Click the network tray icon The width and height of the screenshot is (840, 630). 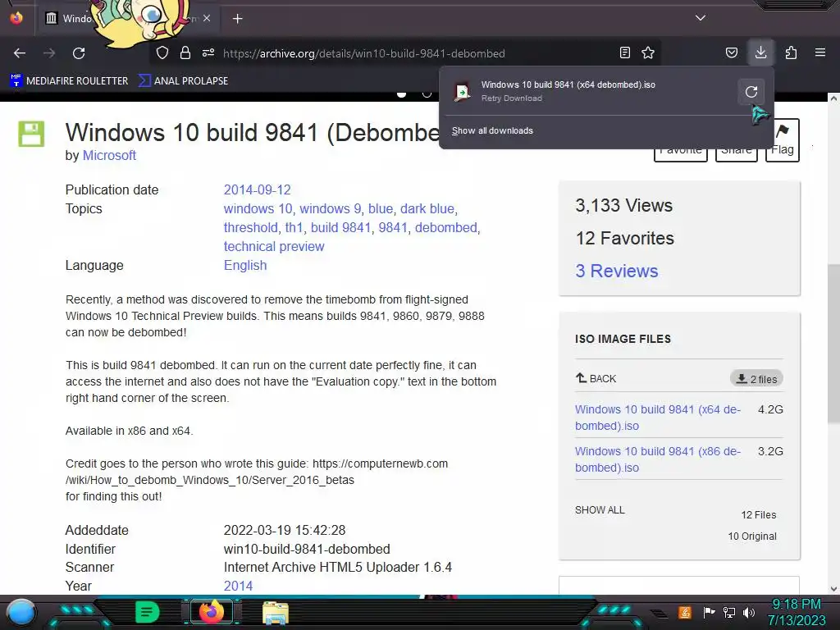tap(728, 612)
